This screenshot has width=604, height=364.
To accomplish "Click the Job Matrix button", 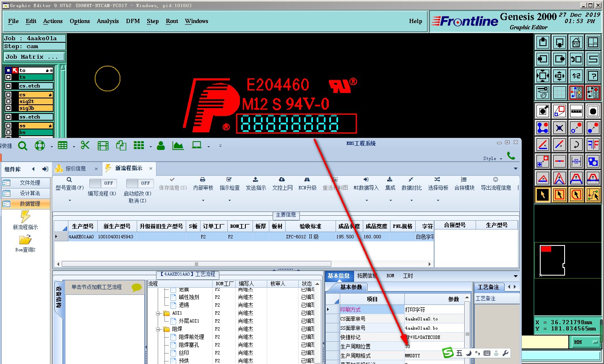I will pos(34,57).
